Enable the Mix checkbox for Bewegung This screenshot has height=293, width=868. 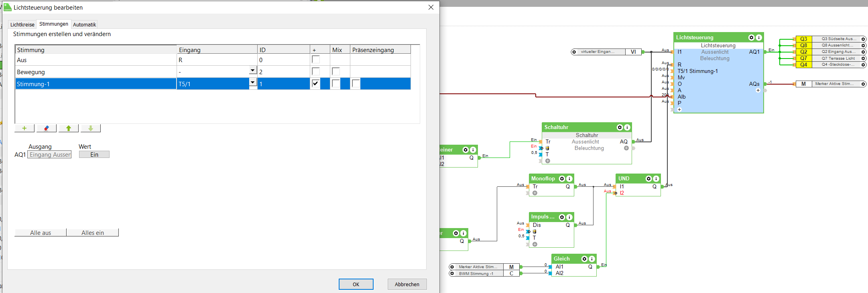tap(336, 72)
